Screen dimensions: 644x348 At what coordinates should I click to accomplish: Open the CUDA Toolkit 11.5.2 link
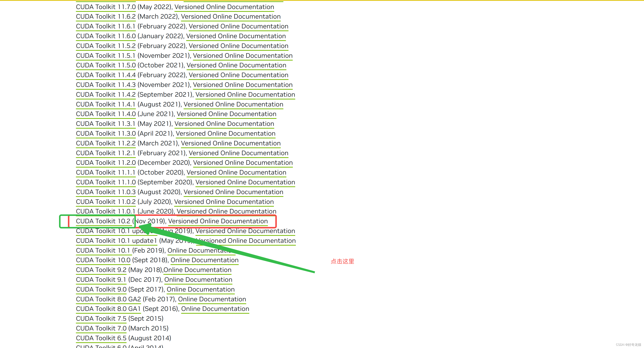tap(106, 46)
